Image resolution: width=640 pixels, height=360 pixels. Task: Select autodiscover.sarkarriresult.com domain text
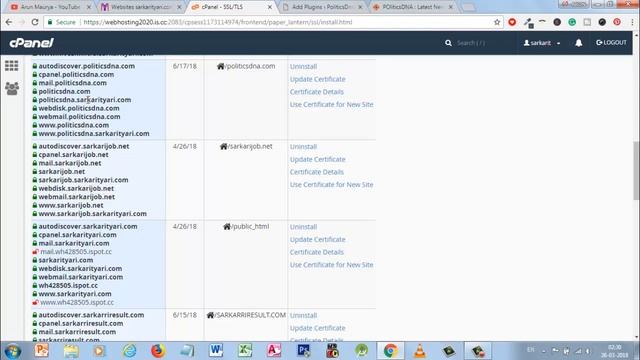(x=91, y=315)
